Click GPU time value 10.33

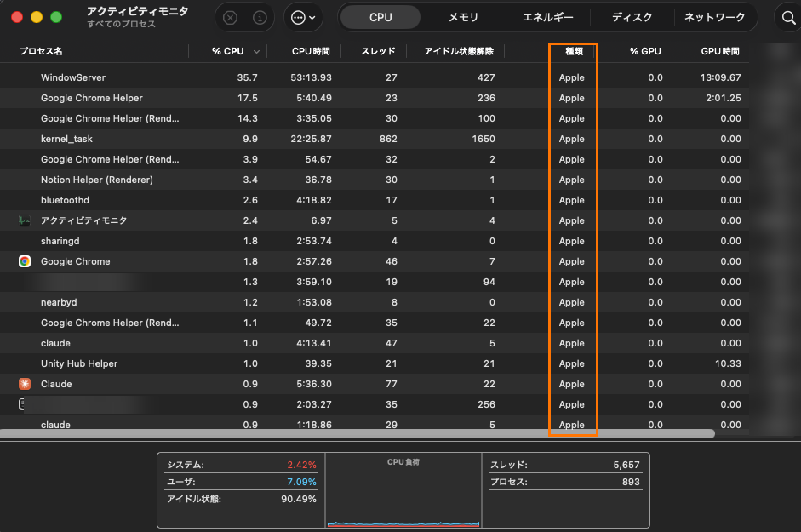728,363
